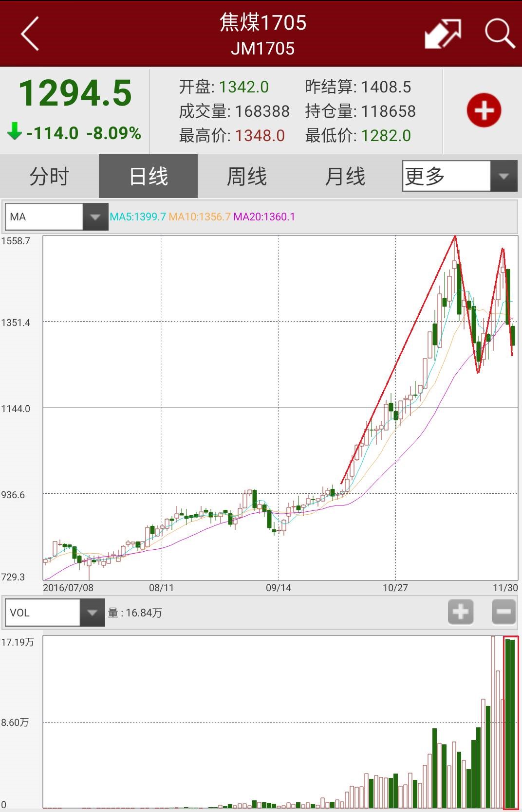Zoom out chart with minus button
Screen dimensions: 522x812
coord(503,612)
